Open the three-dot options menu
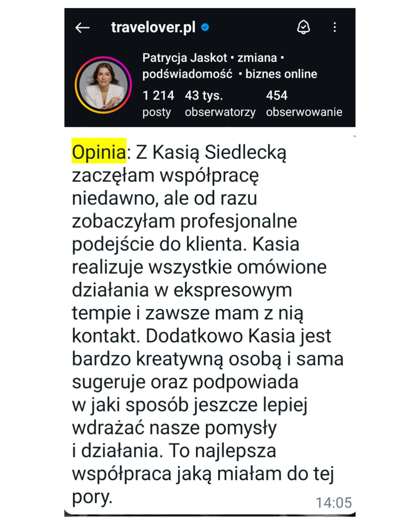 click(334, 27)
